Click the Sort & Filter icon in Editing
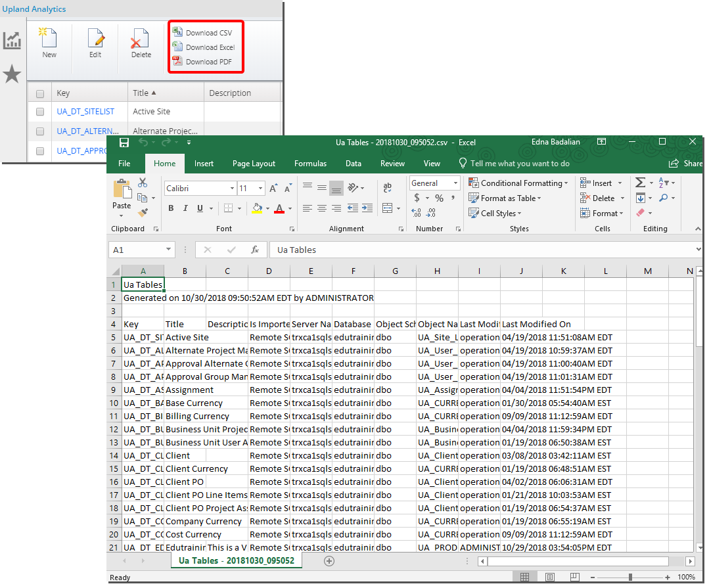The height and width of the screenshot is (588, 709). [664, 183]
